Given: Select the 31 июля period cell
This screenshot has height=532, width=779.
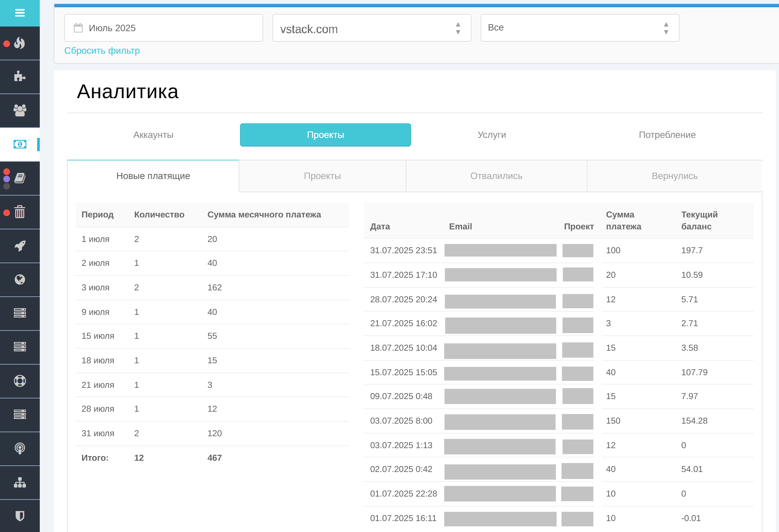Looking at the screenshot, I should (x=98, y=434).
